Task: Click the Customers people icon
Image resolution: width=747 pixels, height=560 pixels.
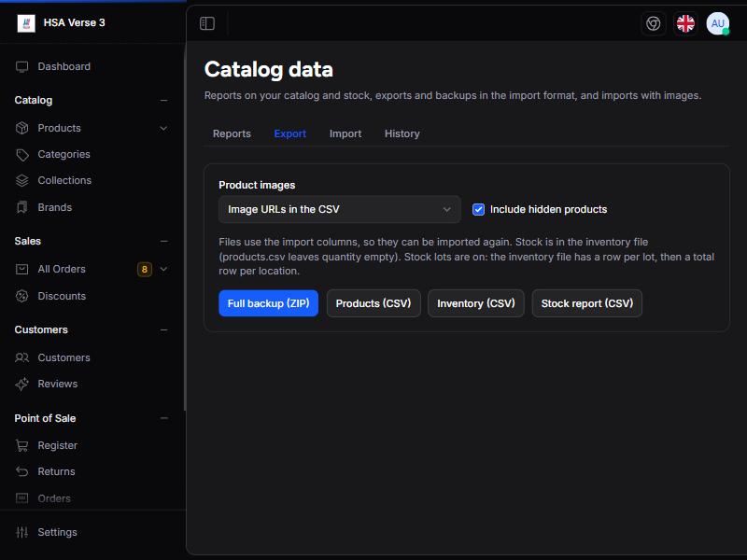Action: (x=21, y=357)
